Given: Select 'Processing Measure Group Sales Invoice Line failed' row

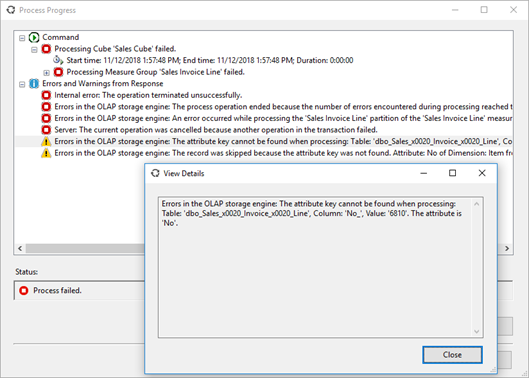Looking at the screenshot, I should (156, 72).
